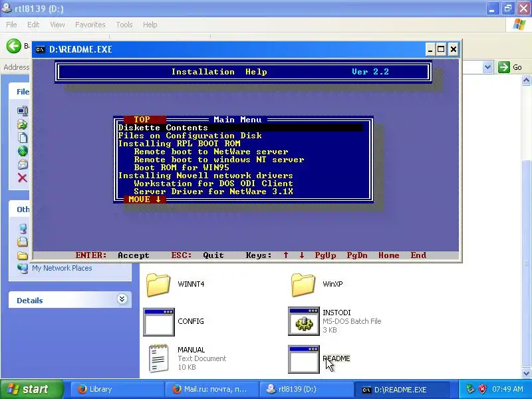Click the red X delete task icon
532x399 pixels.
pos(23,178)
